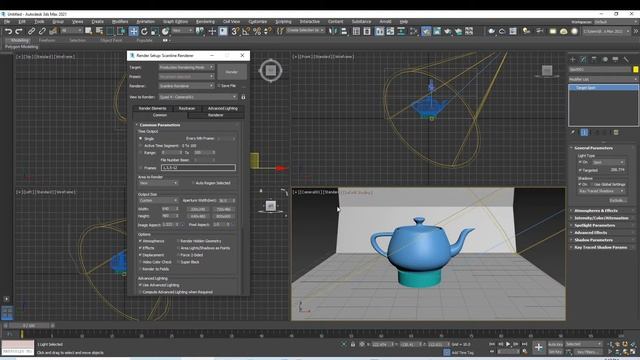This screenshot has width=640, height=360.
Task: Undo the last action
Action: click(8, 31)
